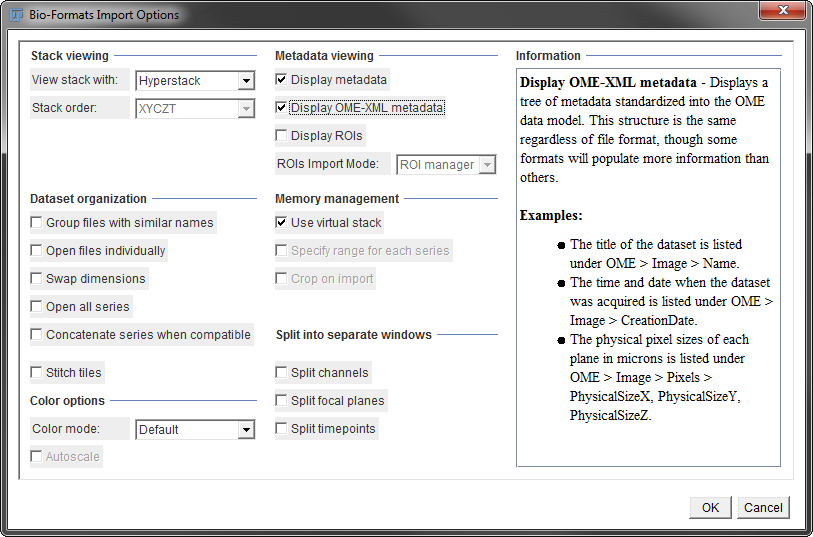Tick the Swap dimensions checkbox
813x537 pixels.
pos(37,279)
